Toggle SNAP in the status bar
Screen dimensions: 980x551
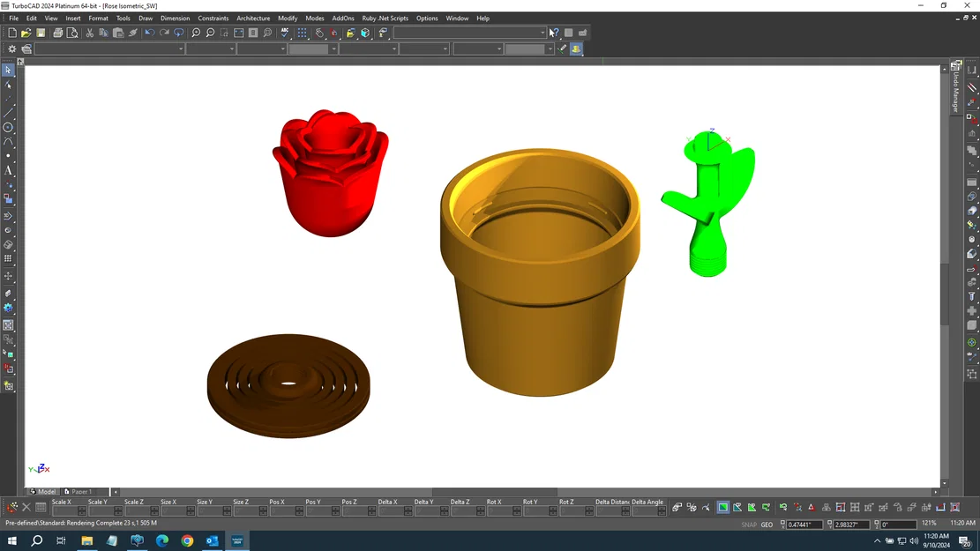point(749,525)
